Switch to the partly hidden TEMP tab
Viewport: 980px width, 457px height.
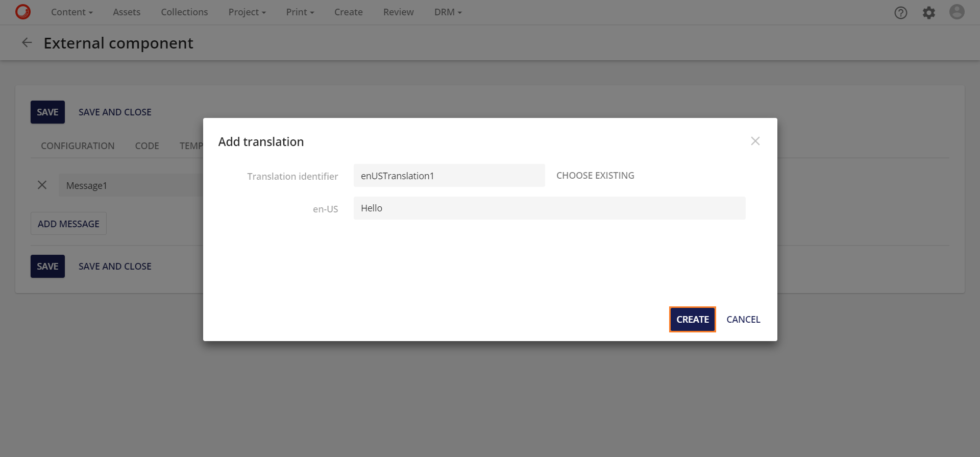(x=191, y=146)
